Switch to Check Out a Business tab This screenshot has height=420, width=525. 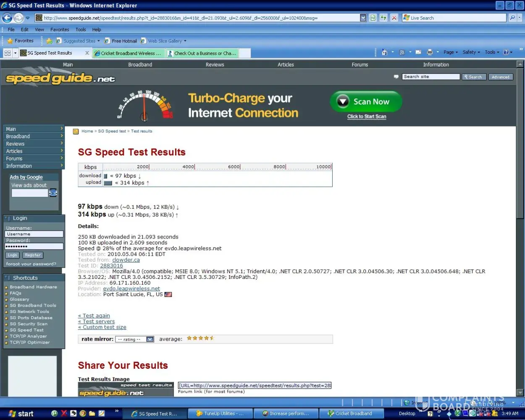point(202,53)
